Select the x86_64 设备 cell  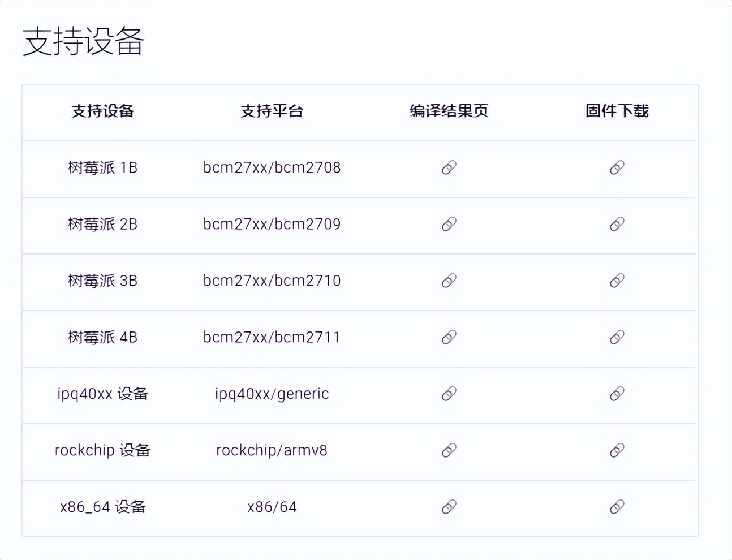pyautogui.click(x=102, y=507)
